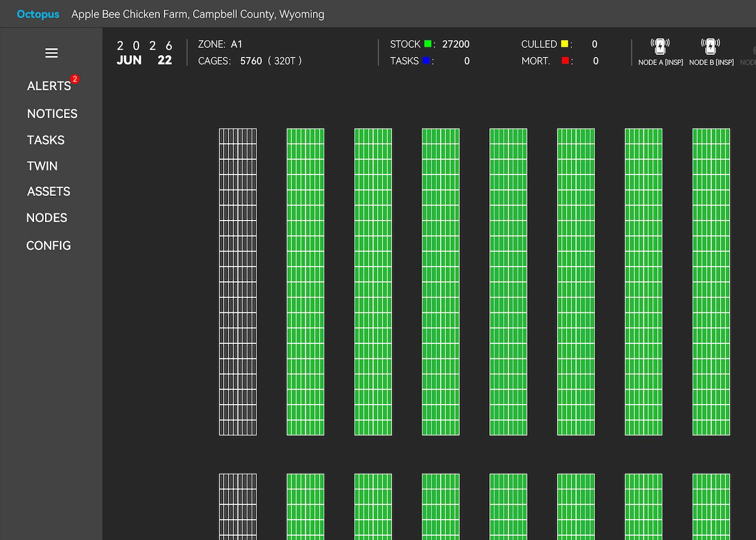This screenshot has width=756, height=540.
Task: Open the CONFIG page
Action: 49,246
